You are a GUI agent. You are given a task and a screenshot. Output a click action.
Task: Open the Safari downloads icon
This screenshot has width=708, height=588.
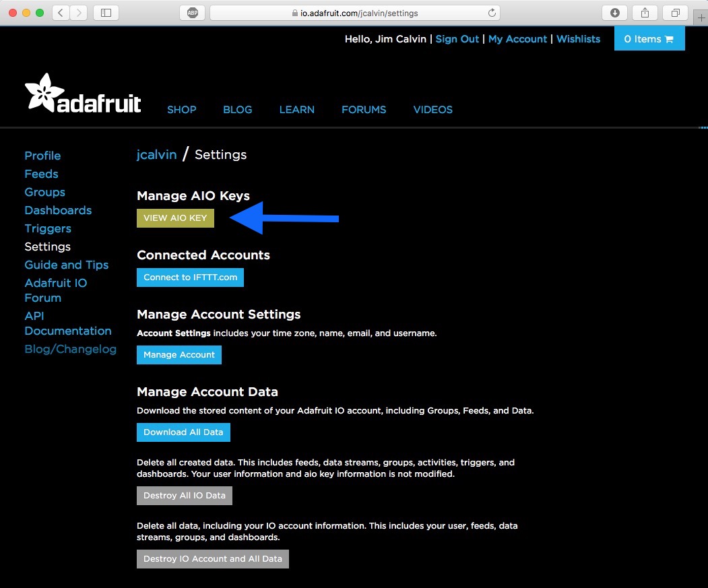point(614,13)
